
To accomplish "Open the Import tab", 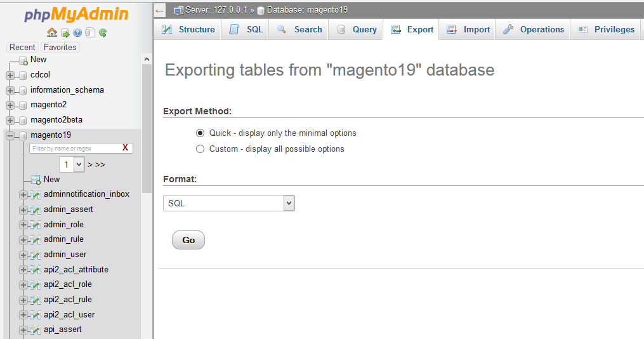I will click(x=468, y=30).
